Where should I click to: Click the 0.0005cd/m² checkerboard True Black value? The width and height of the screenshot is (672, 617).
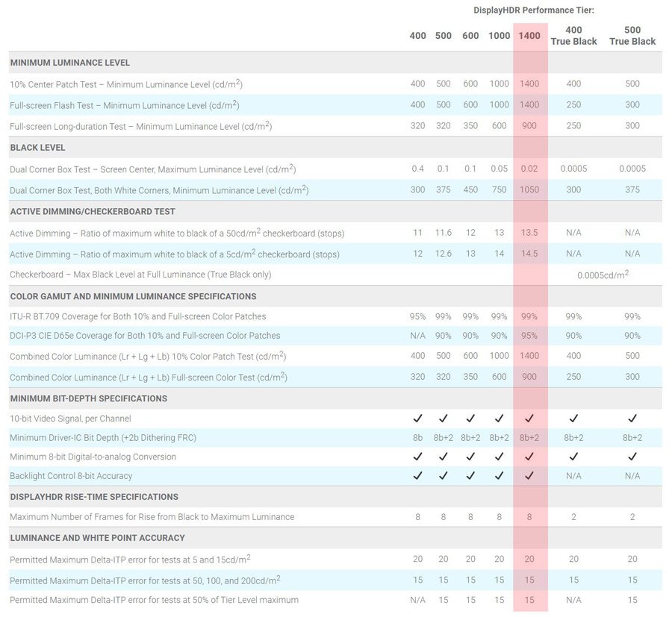[x=603, y=275]
